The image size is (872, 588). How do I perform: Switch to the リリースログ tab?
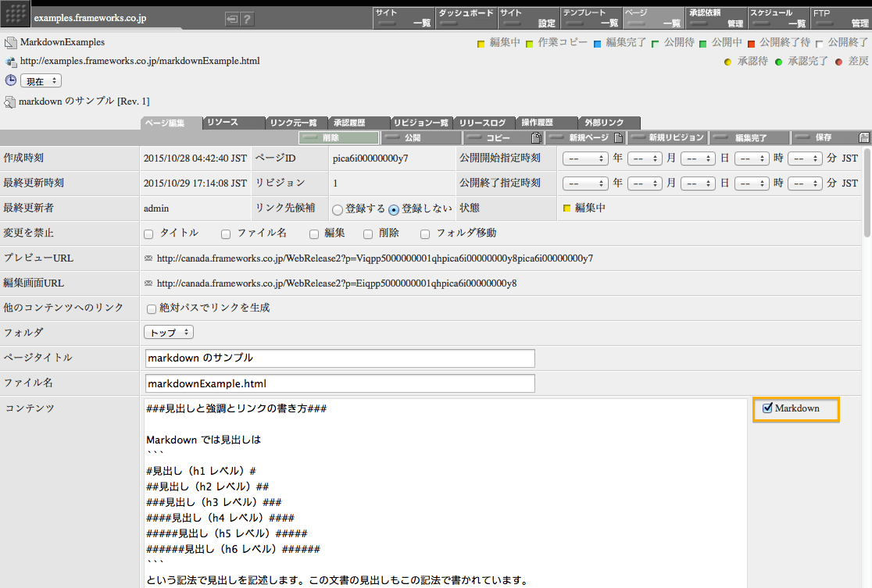[x=485, y=123]
